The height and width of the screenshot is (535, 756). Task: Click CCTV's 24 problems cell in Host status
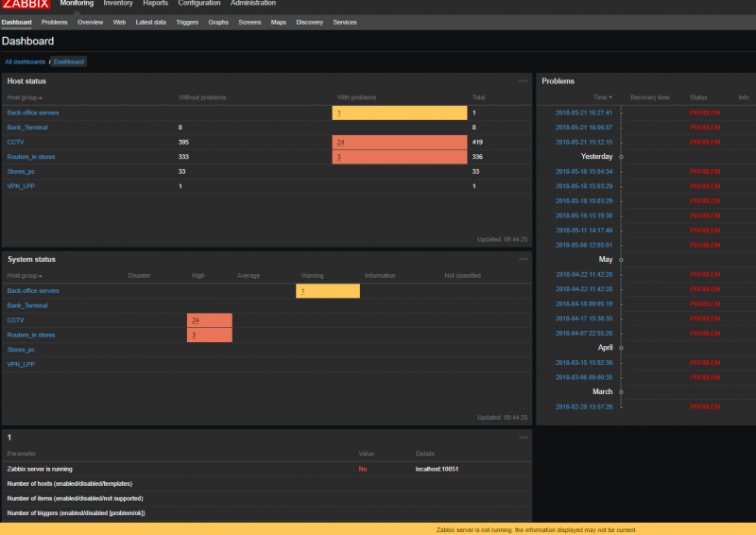point(400,142)
